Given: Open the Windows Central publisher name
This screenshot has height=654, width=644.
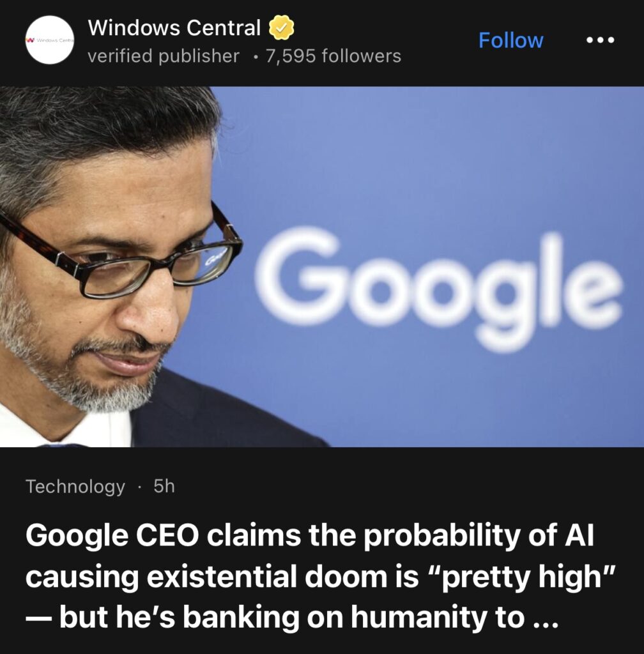Looking at the screenshot, I should [x=174, y=28].
